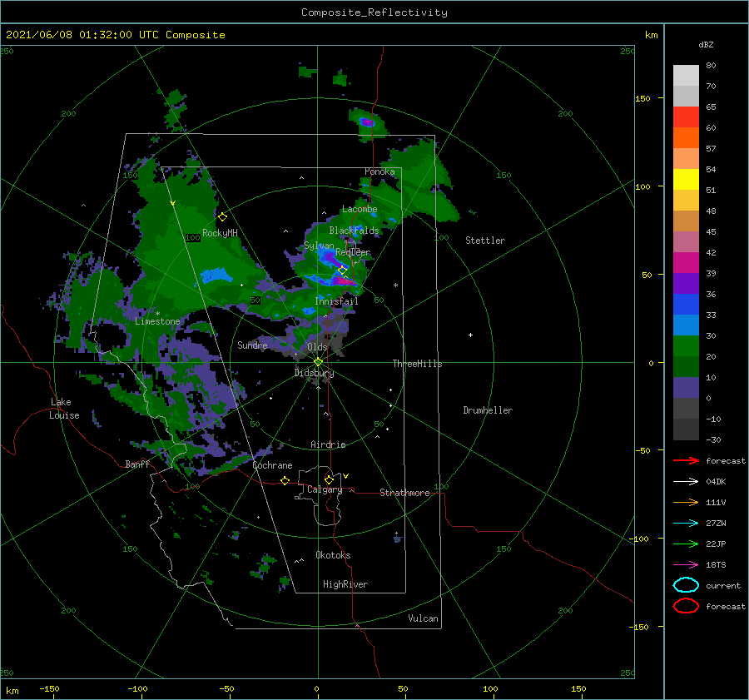Click the white cross marker east of ThreeHills
Viewport: 749px width, 700px height.
470,335
